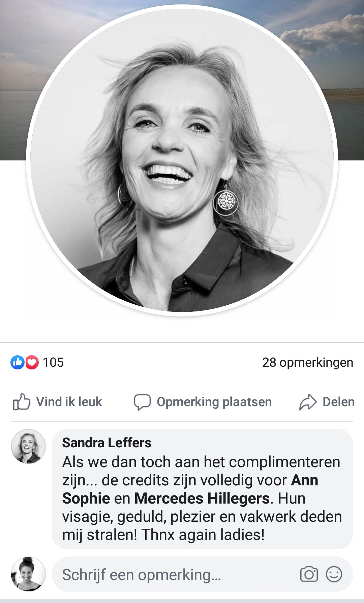Image resolution: width=364 pixels, height=603 pixels.
Task: Open the emoji smiley picker
Action: 334,574
